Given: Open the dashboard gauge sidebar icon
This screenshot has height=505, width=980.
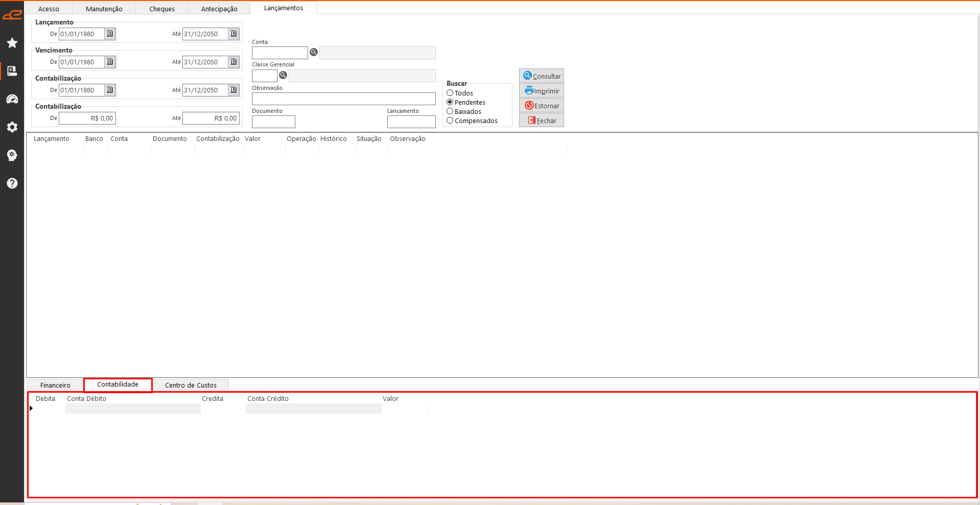Looking at the screenshot, I should [12, 99].
